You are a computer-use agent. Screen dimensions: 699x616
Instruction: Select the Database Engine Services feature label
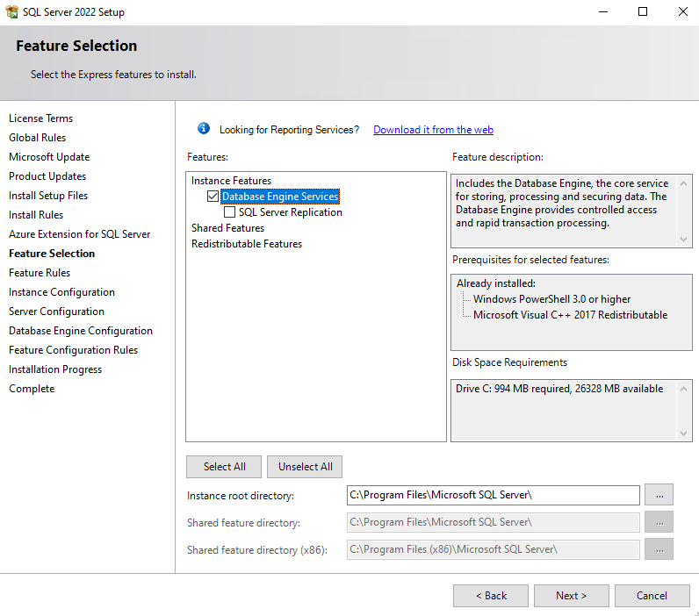click(280, 196)
